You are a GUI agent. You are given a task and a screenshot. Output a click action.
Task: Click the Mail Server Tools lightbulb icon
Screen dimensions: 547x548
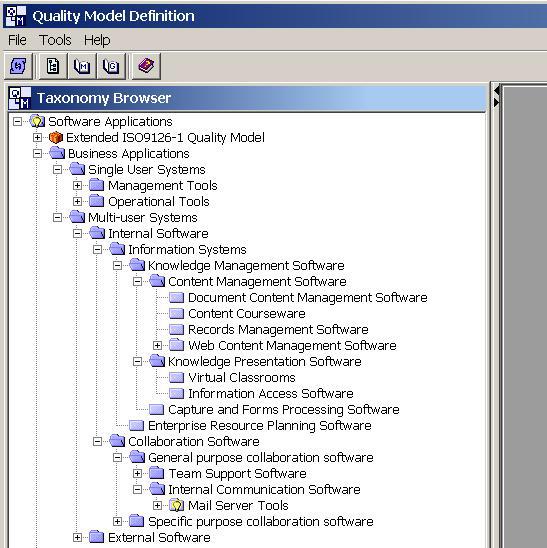pyautogui.click(x=177, y=505)
